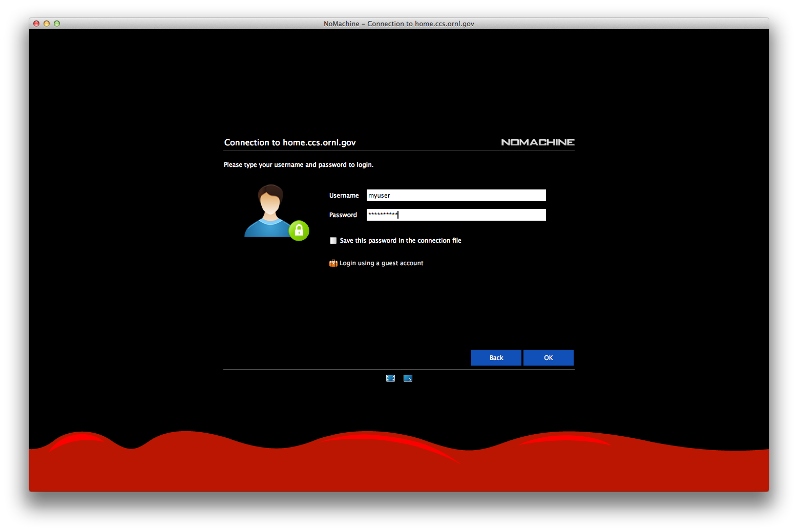798x532 pixels.
Task: Click the 'Password' label
Action: [343, 215]
